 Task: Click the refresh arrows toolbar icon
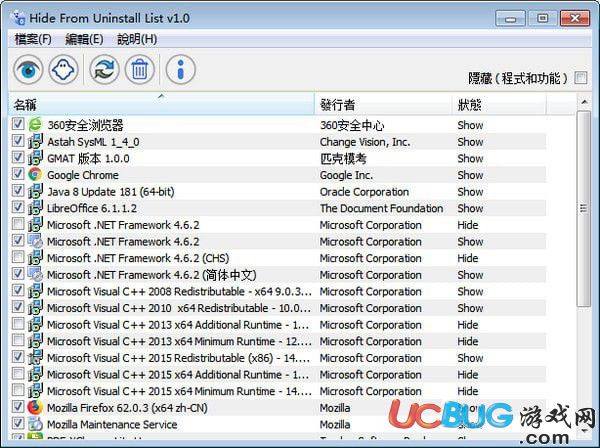[x=104, y=70]
